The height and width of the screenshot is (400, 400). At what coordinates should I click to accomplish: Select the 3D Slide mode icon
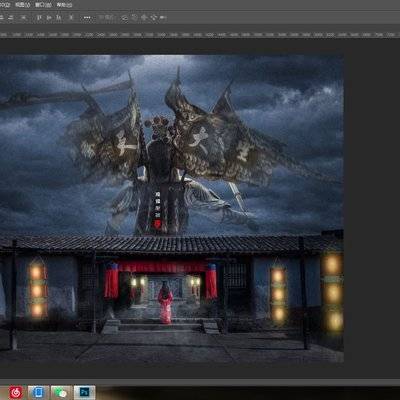tap(153, 18)
